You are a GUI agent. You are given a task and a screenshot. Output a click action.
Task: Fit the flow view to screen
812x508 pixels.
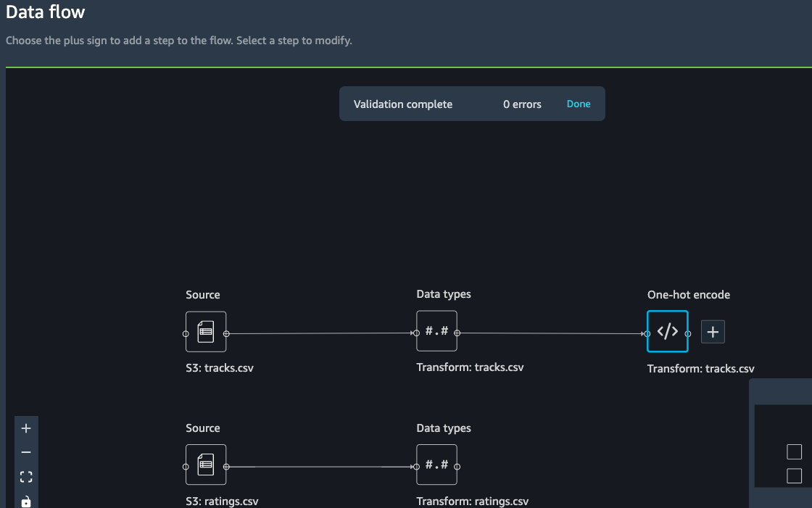click(x=26, y=476)
